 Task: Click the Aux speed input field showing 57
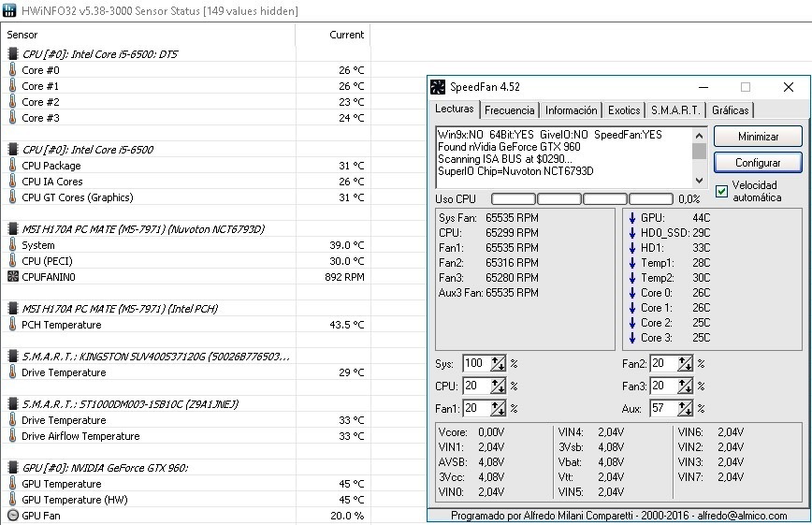(663, 408)
